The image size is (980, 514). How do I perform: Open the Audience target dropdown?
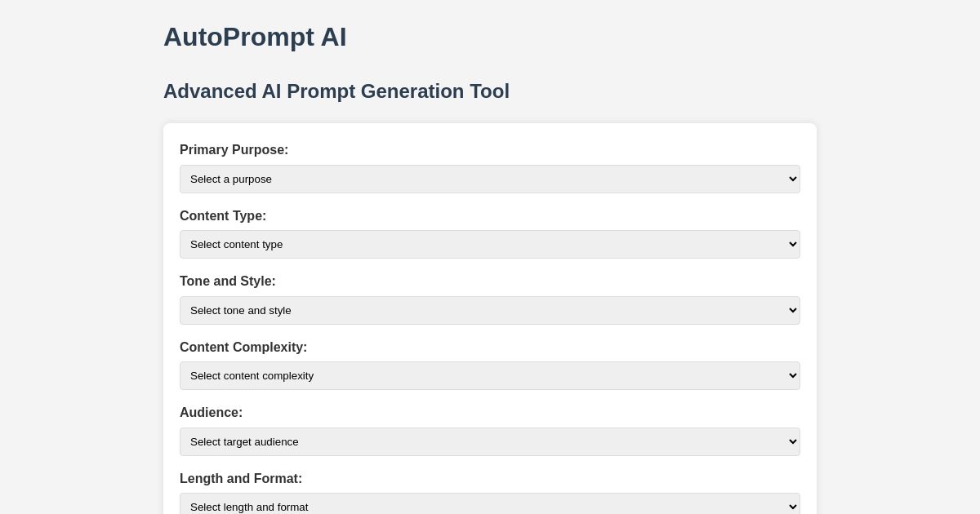coord(489,441)
